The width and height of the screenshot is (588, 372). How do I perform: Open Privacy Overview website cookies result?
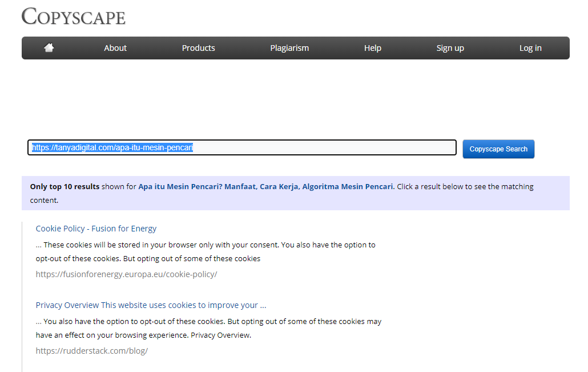click(x=151, y=305)
